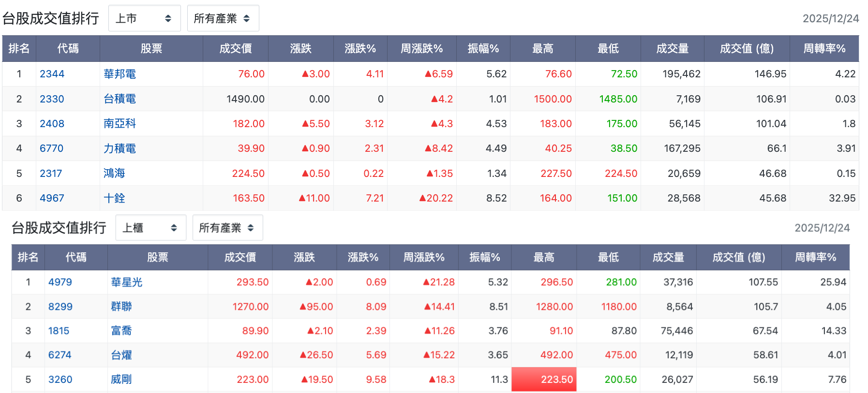Click the 十銓 stock name

point(114,198)
